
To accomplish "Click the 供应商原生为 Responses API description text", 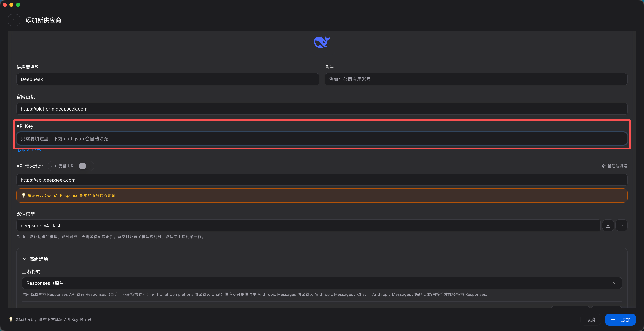I will pos(256,294).
